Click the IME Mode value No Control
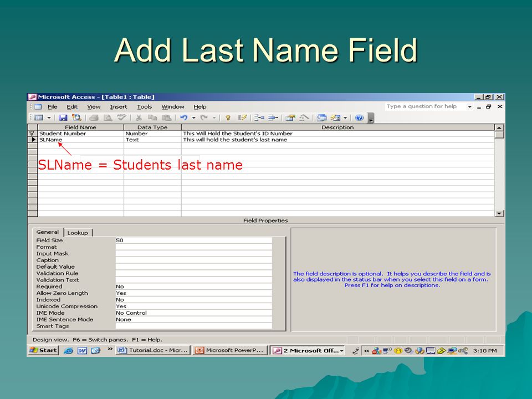532x399 pixels. click(x=194, y=313)
